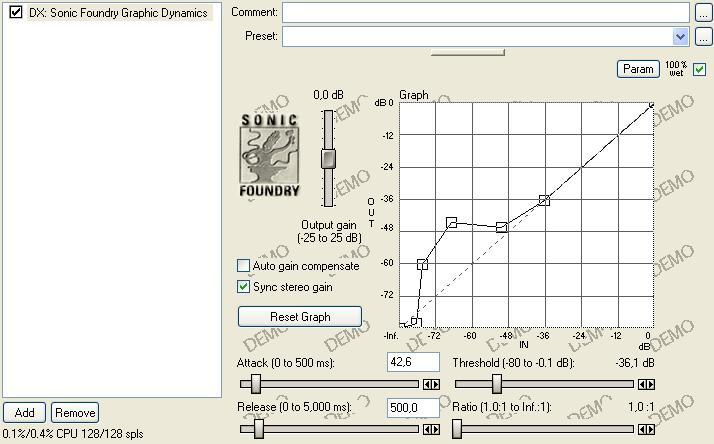Enable Auto gain compensate
Image resolution: width=714 pixels, height=444 pixels.
(243, 267)
